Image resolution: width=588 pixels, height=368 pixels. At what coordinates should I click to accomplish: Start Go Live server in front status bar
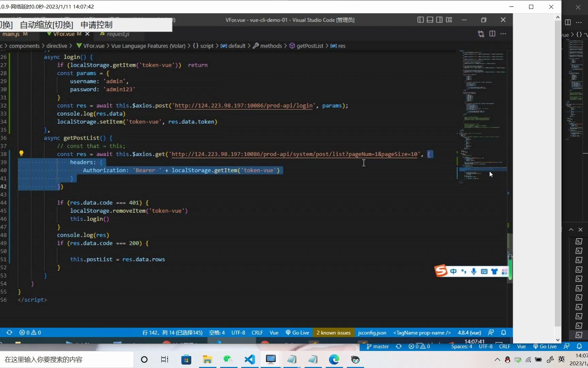click(297, 333)
